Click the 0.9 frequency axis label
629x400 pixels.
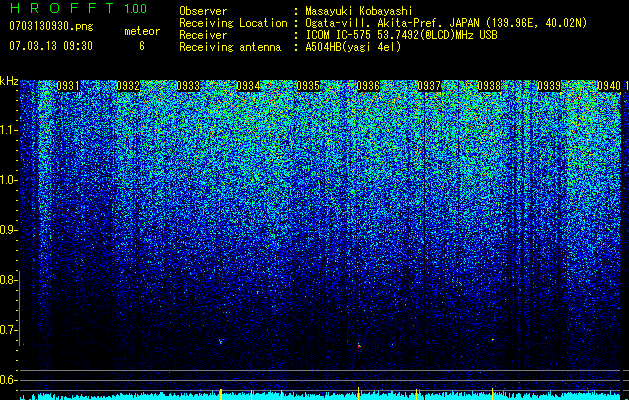click(x=8, y=230)
